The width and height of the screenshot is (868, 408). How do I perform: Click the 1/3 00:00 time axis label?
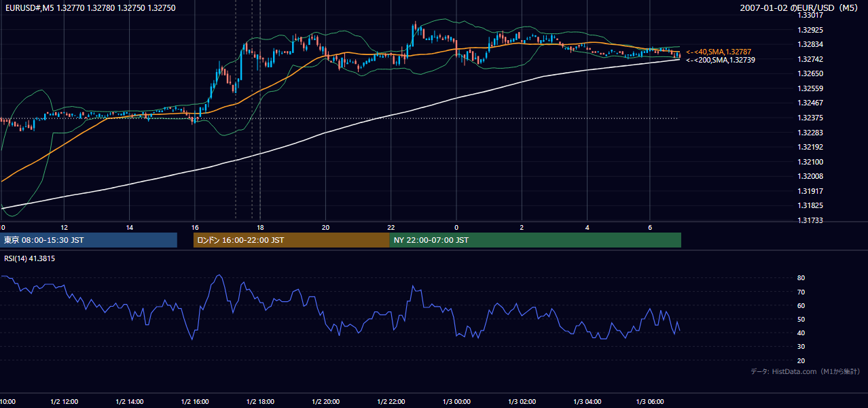point(456,402)
